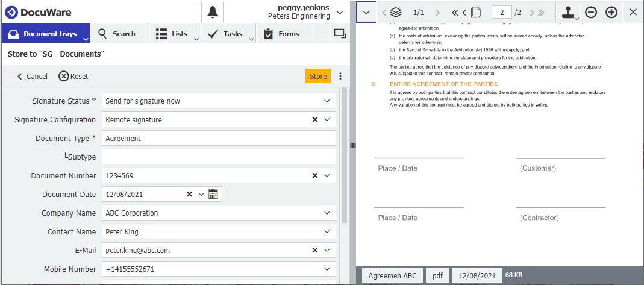Expand the Company Name dropdown
The height and width of the screenshot is (285, 644).
(327, 213)
